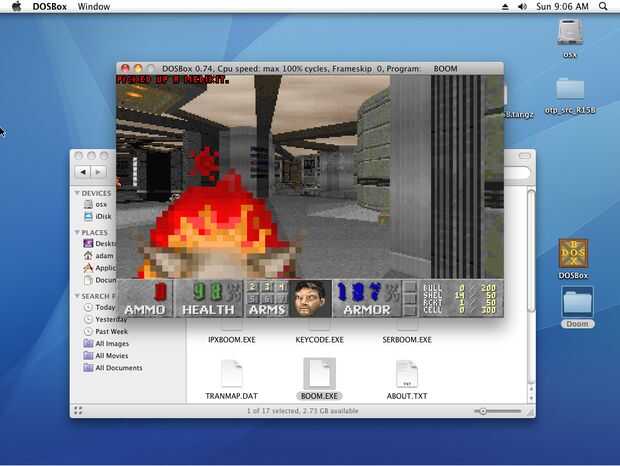This screenshot has height=466, width=620.
Task: Open Spotlight search magnifier
Action: coord(603,6)
